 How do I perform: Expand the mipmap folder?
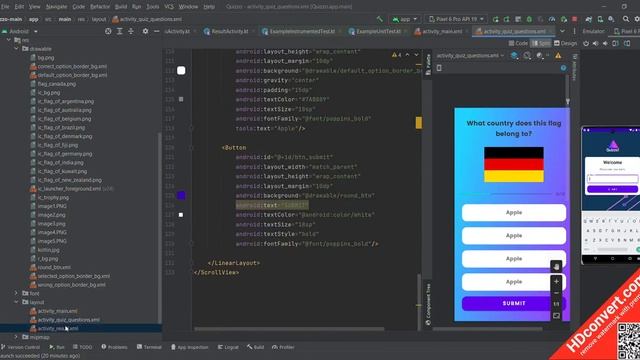pyautogui.click(x=16, y=337)
